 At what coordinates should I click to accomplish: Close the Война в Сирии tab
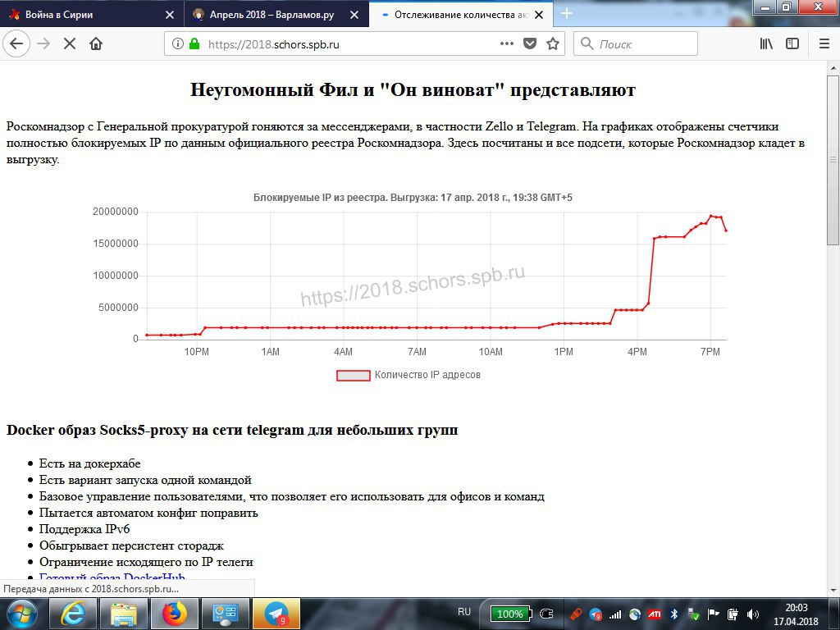(170, 15)
